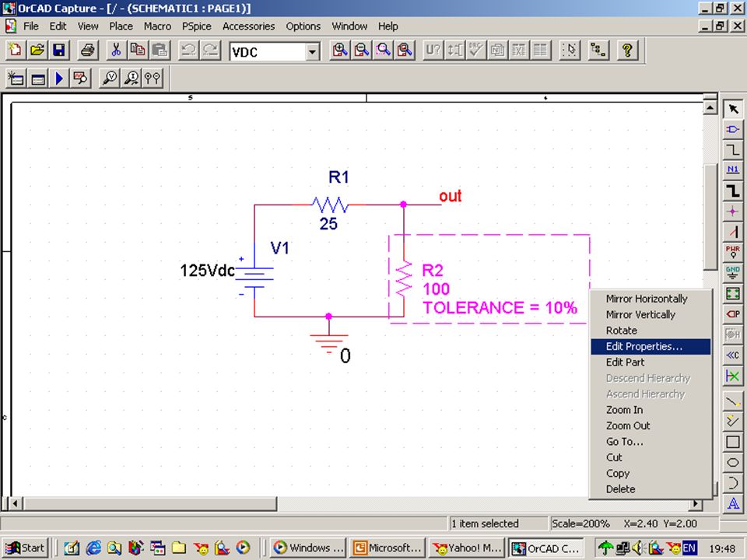
Task: Select the Place Rectangle tool
Action: 733,443
